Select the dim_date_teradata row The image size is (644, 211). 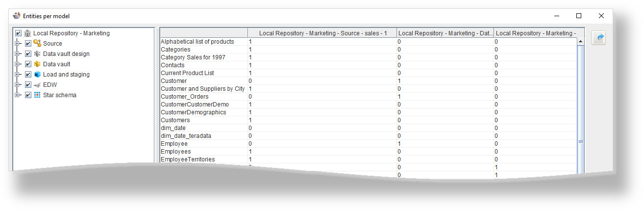click(x=369, y=136)
